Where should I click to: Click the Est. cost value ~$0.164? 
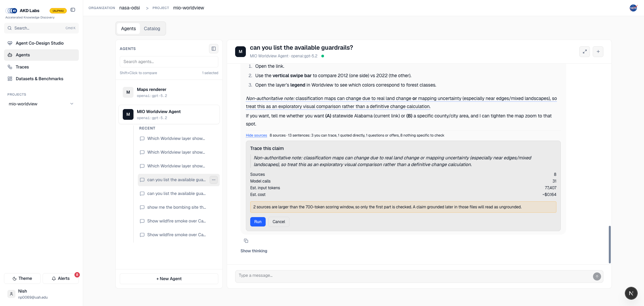pos(549,195)
